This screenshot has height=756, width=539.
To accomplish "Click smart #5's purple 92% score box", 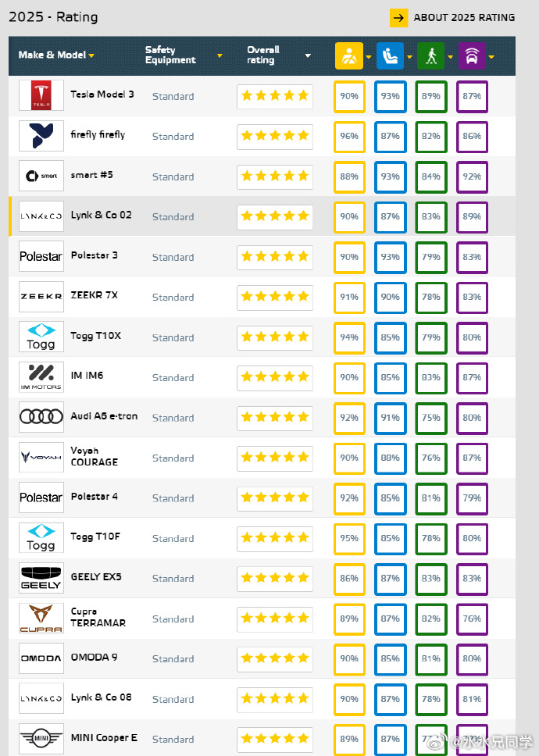I will point(473,177).
